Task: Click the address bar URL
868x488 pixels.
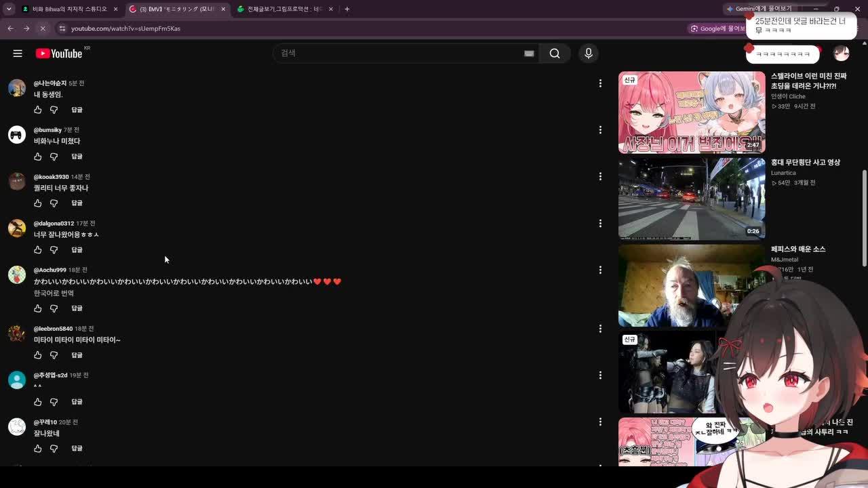Action: [x=125, y=28]
